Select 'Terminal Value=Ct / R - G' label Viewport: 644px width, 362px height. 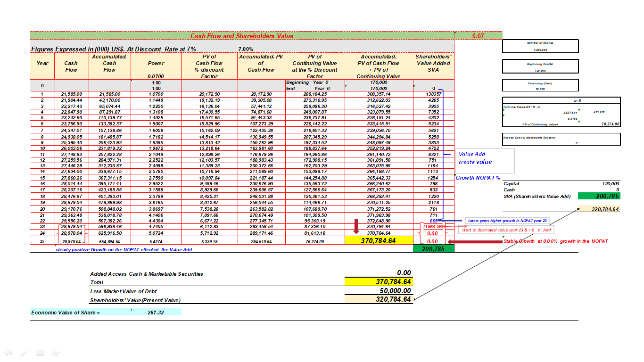522,107
